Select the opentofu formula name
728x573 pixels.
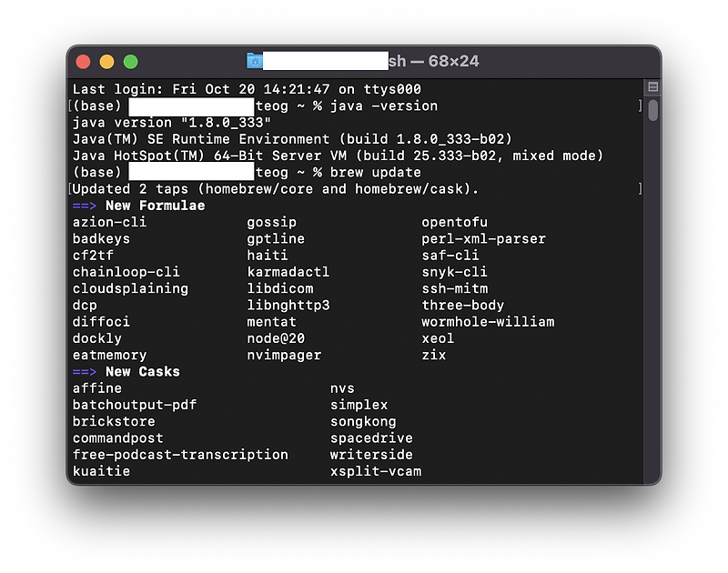click(x=454, y=222)
